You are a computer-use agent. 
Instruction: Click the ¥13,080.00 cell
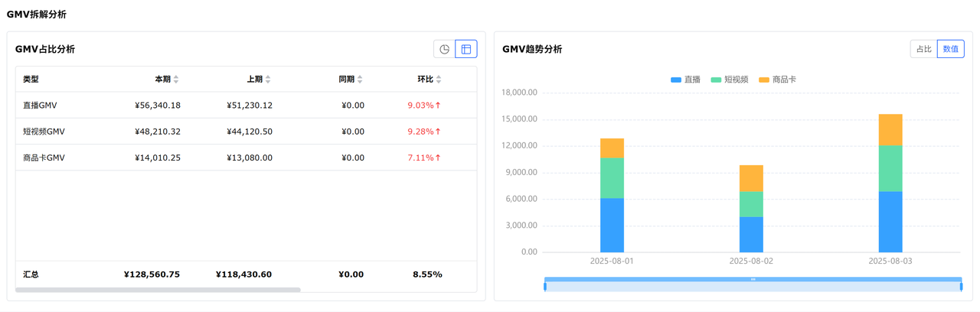[250, 158]
